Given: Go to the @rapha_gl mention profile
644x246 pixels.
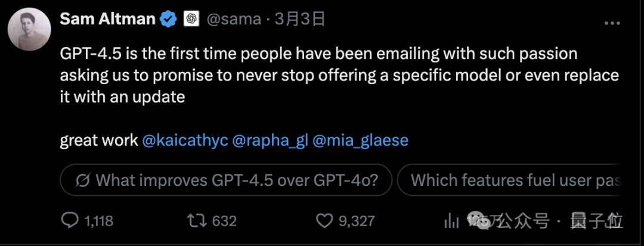Looking at the screenshot, I should tap(268, 141).
